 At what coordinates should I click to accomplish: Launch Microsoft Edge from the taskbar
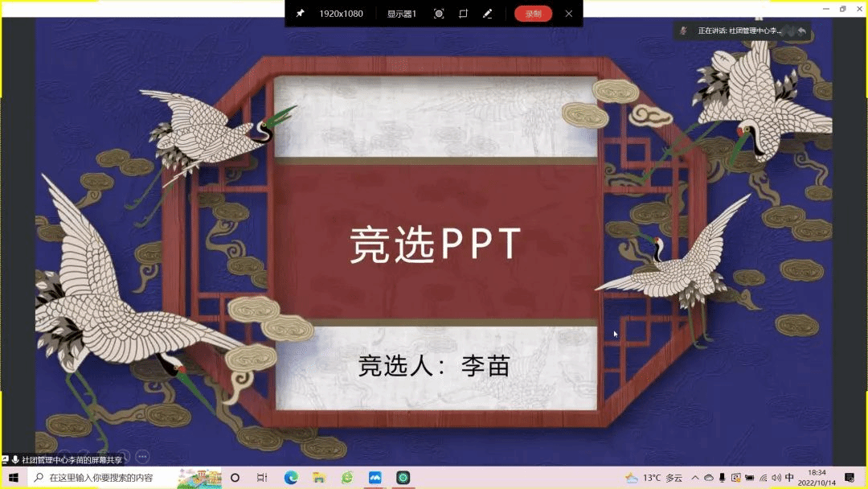pos(291,478)
